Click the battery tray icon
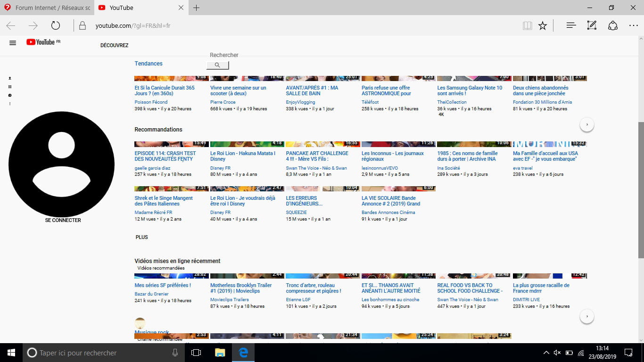 [x=569, y=353]
